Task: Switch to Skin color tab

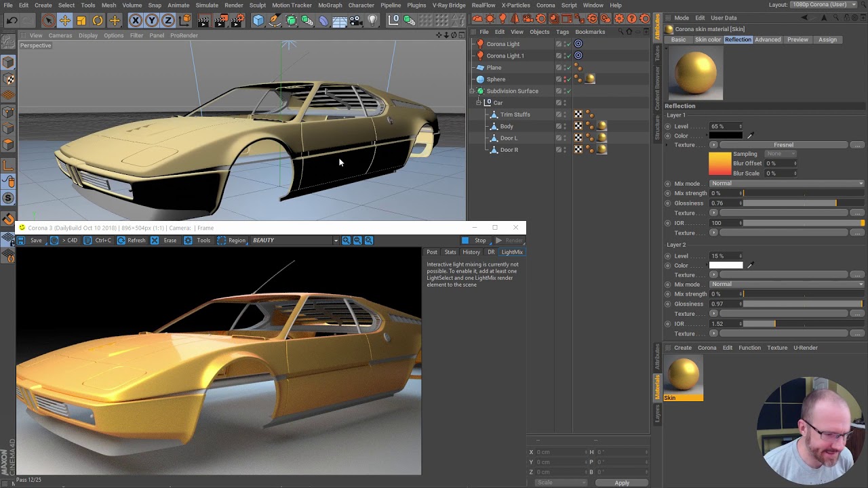Action: (x=707, y=39)
